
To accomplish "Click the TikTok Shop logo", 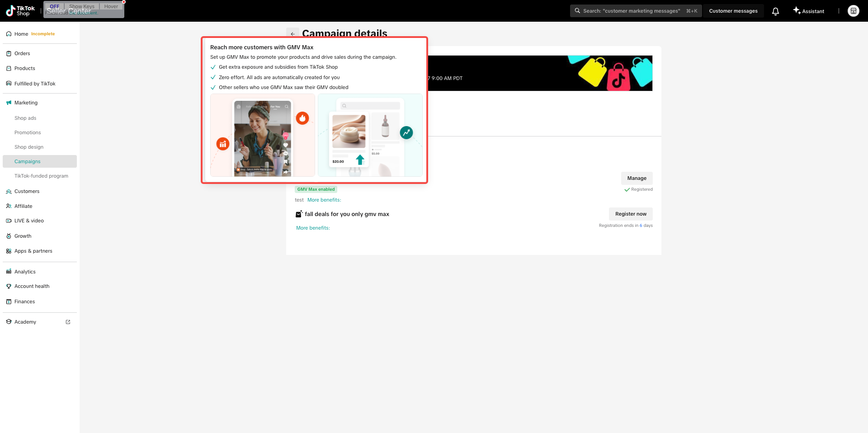I will point(20,11).
